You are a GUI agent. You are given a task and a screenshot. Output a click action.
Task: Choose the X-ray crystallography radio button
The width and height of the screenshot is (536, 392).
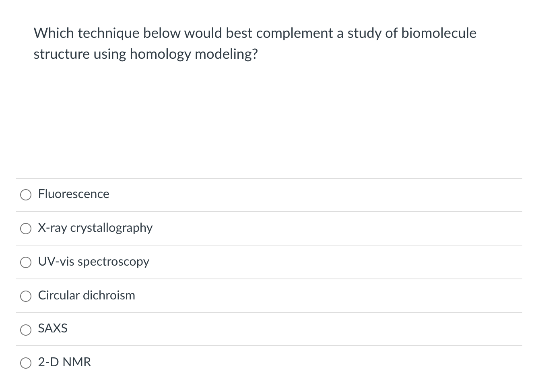(x=26, y=229)
